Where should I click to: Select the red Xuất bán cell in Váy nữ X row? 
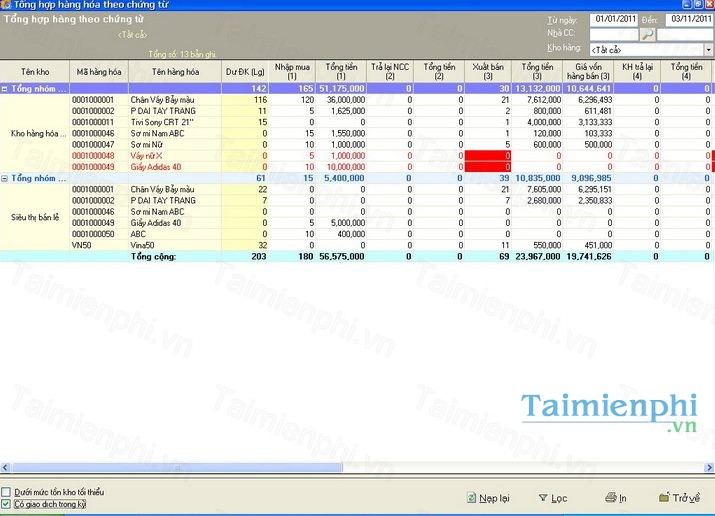[x=490, y=156]
